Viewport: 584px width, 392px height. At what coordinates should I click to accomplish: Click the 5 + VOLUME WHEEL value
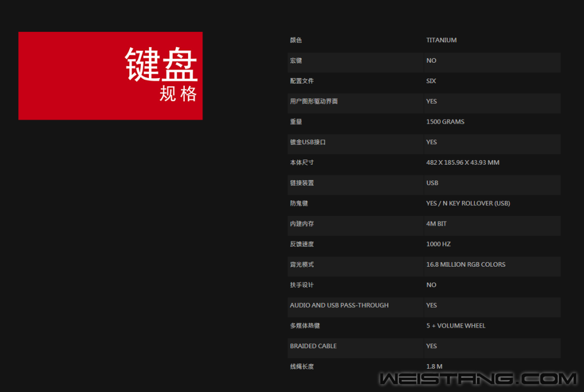pos(456,326)
